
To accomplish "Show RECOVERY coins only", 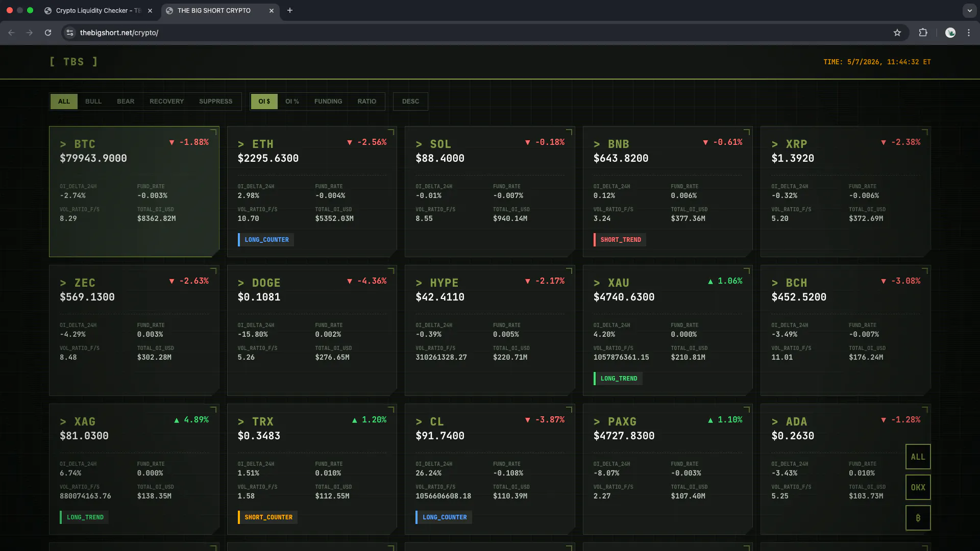I will 166,102.
